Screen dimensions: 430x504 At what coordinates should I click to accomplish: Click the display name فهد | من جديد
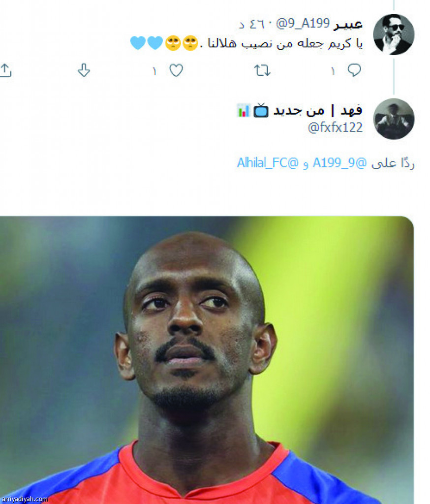point(318,111)
